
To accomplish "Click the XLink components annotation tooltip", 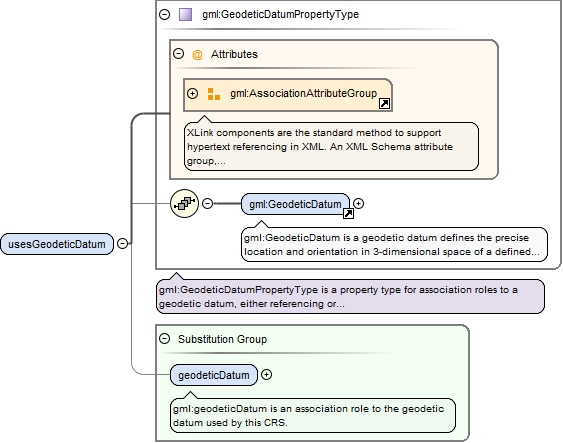I will pos(331,146).
